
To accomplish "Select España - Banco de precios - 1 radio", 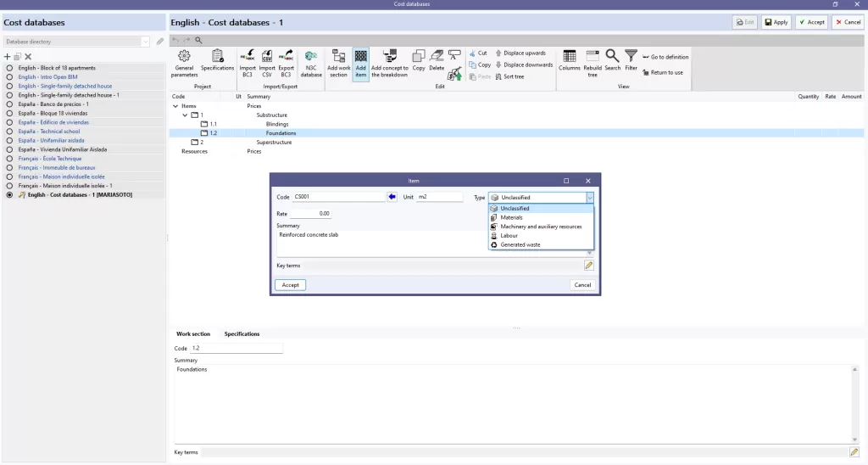I will coord(9,104).
